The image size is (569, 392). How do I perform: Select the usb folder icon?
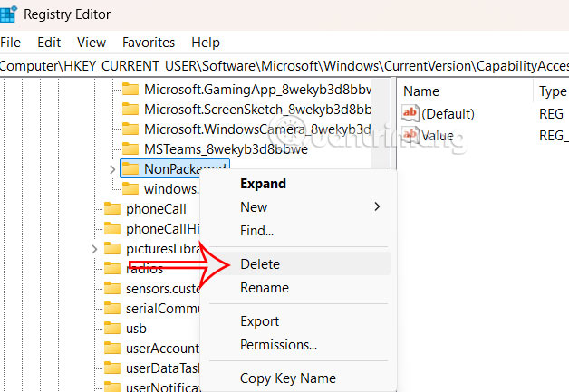tap(112, 329)
